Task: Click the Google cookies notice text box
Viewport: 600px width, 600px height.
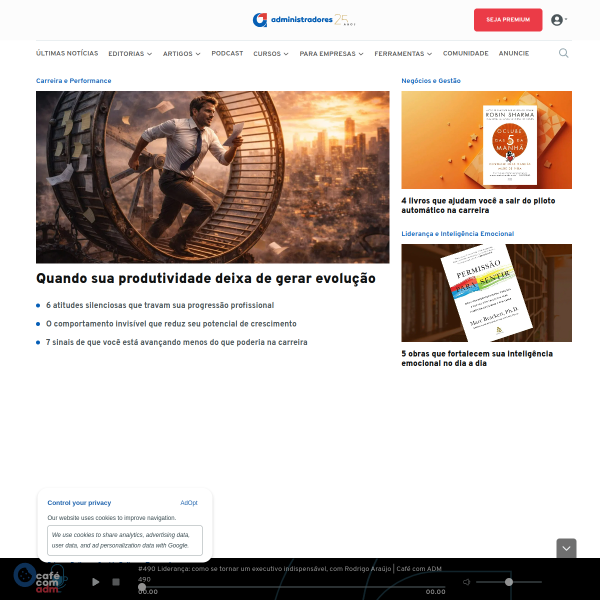Action: (125, 540)
